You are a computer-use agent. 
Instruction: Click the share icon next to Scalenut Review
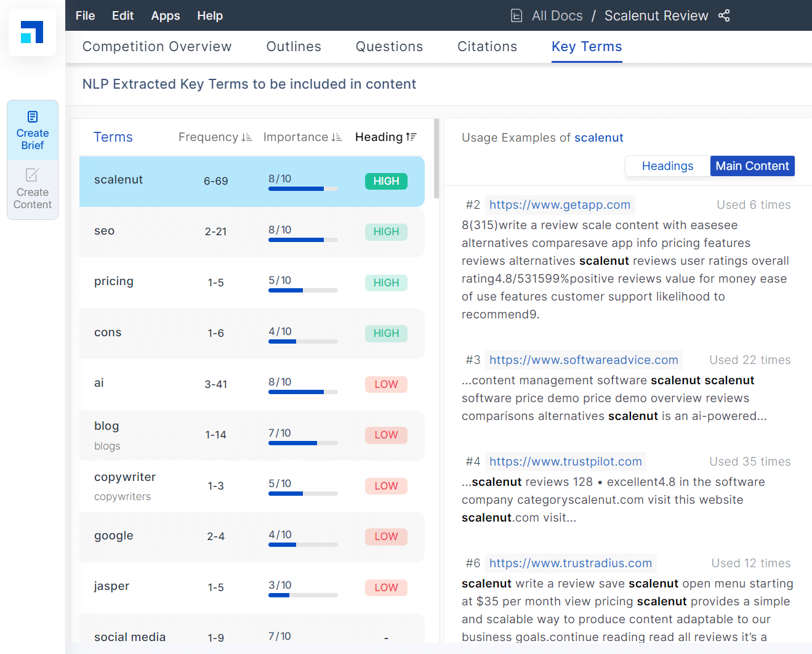(724, 15)
